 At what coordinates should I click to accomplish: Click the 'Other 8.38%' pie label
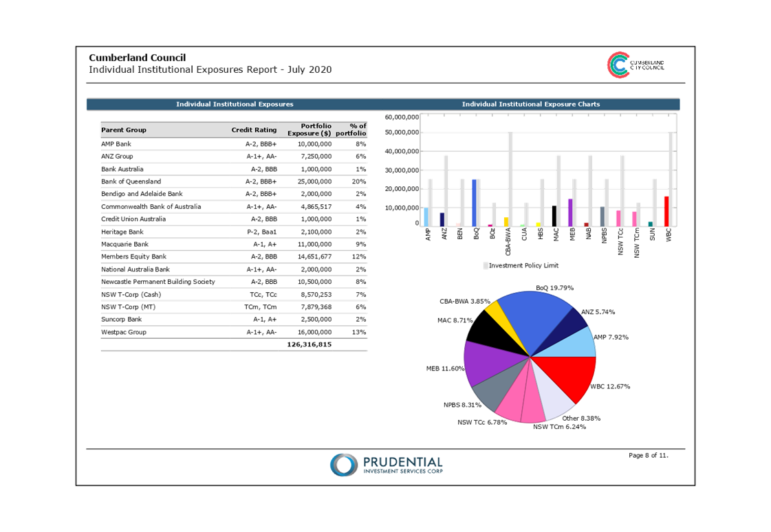[x=581, y=419]
